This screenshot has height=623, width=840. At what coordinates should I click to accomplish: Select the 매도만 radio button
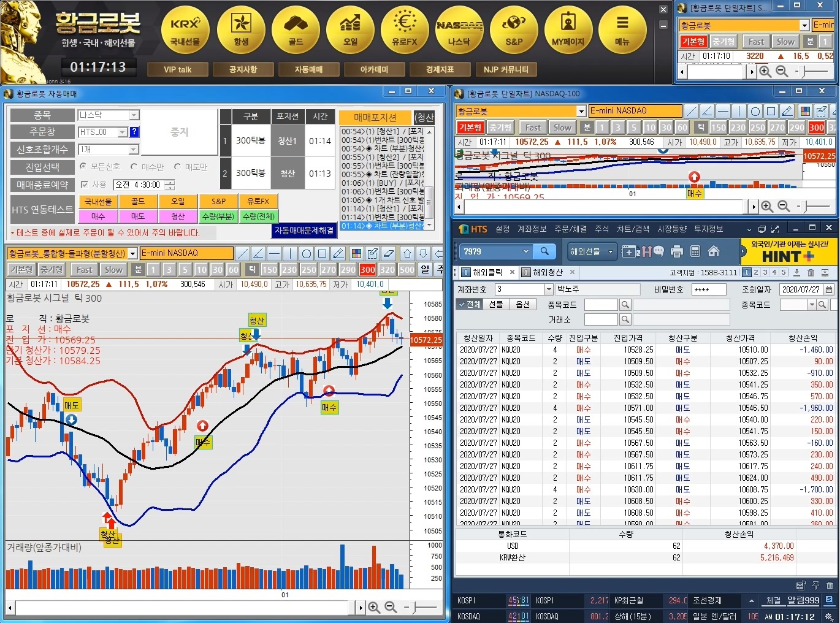tap(177, 166)
